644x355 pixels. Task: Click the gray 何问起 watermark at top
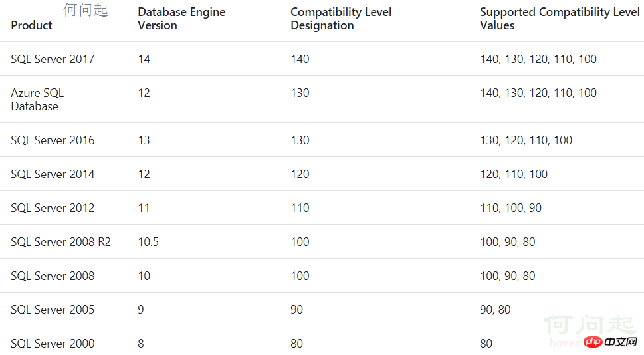pos(86,10)
